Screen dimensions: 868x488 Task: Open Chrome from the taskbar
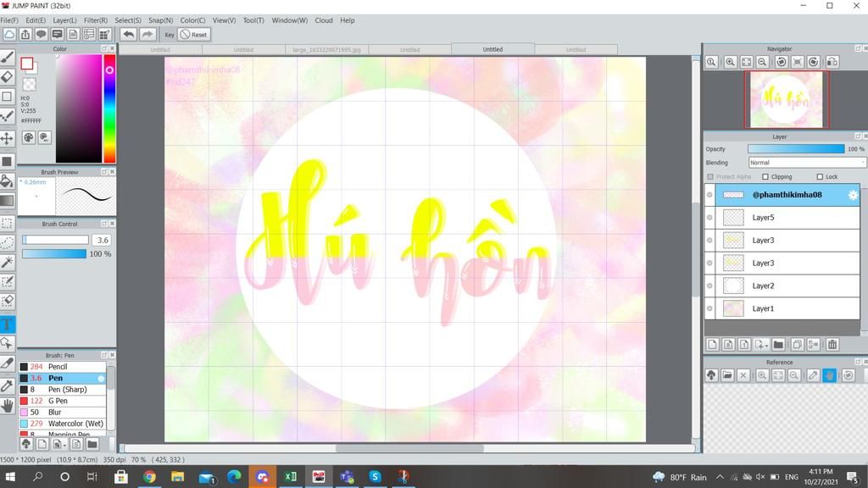149,476
